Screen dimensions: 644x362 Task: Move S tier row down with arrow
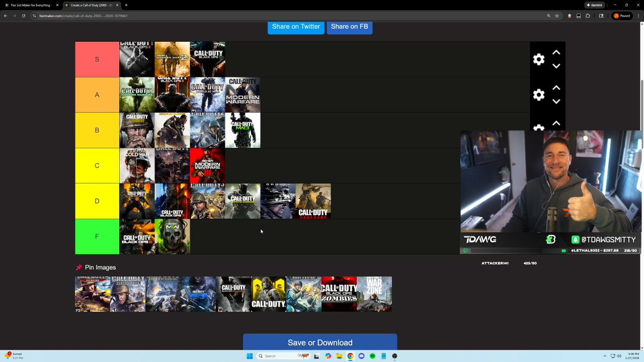[x=557, y=66]
